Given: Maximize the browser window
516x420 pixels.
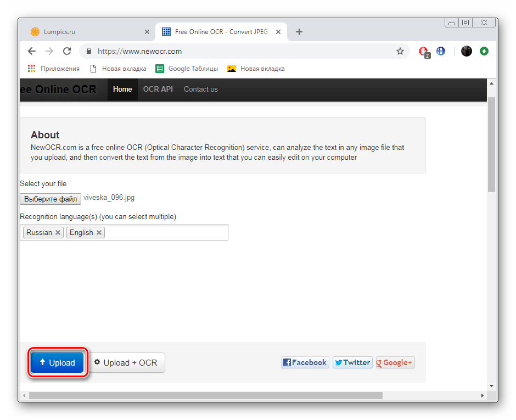Looking at the screenshot, I should 465,23.
